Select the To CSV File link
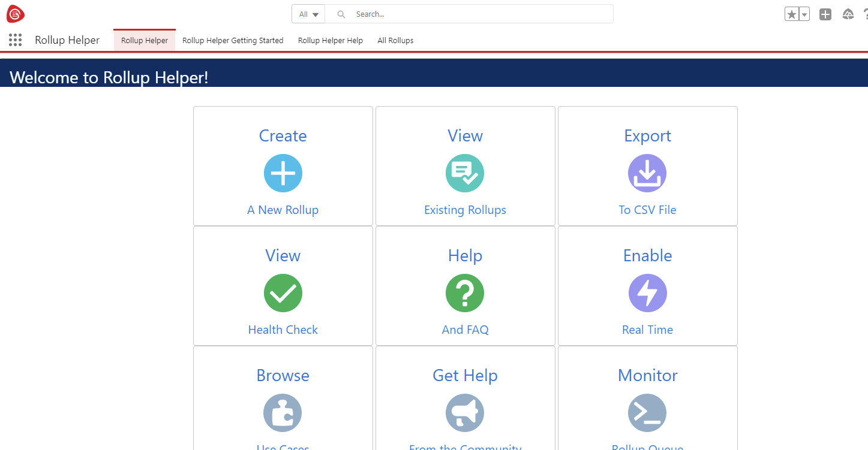 [648, 210]
